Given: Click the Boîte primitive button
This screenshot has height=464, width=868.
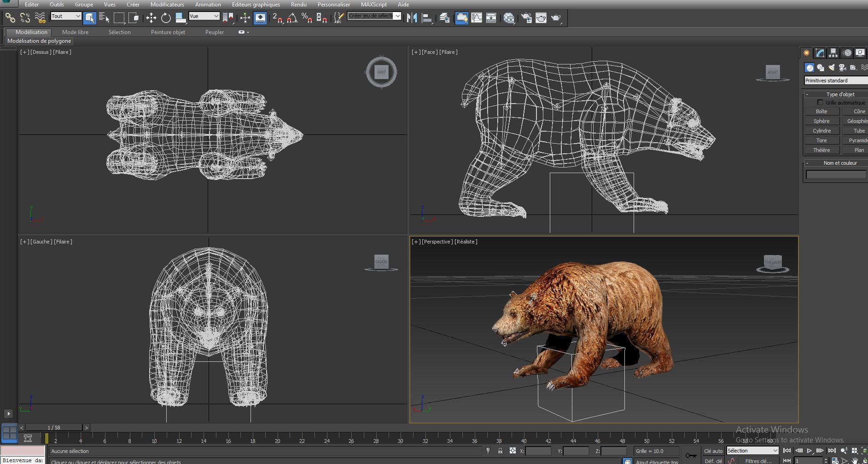Looking at the screenshot, I should pos(821,111).
